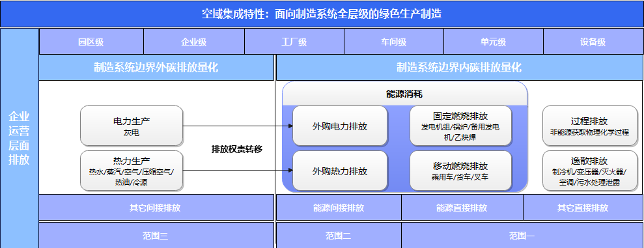Click the 固定燃烧排放 box
Image resolution: width=644 pixels, height=248 pixels.
pyautogui.click(x=461, y=126)
